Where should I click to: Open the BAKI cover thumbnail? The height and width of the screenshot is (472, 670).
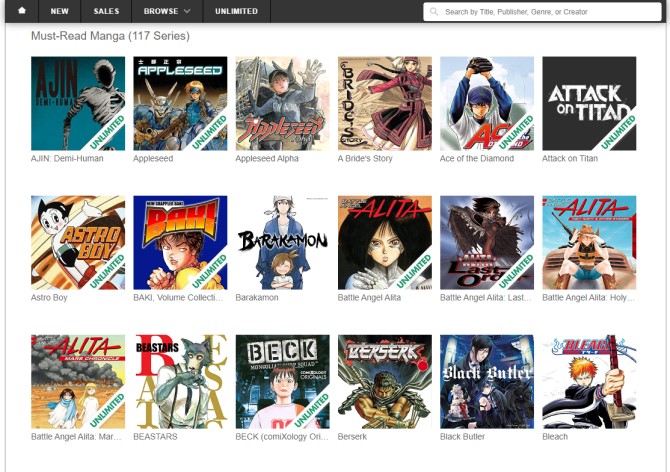point(180,243)
